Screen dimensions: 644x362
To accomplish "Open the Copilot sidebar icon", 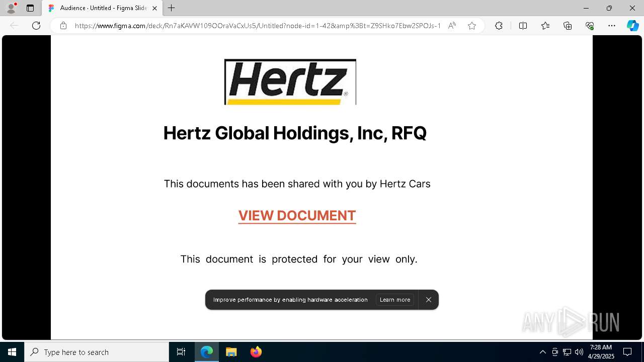I will pyautogui.click(x=632, y=26).
